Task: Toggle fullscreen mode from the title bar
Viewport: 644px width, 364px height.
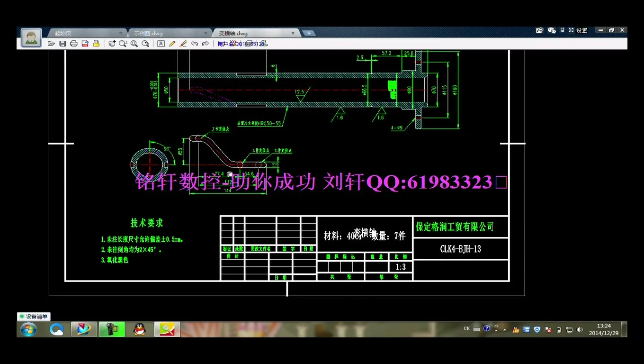Action: click(571, 30)
